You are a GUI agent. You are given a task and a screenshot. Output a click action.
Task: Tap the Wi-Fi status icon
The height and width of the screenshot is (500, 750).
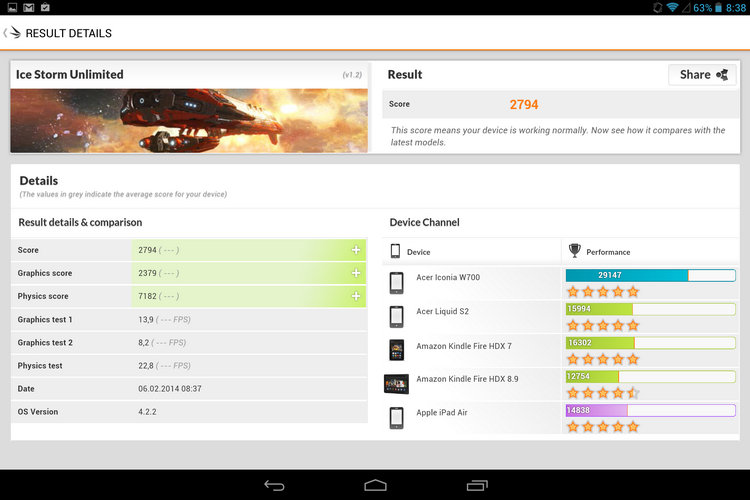672,7
